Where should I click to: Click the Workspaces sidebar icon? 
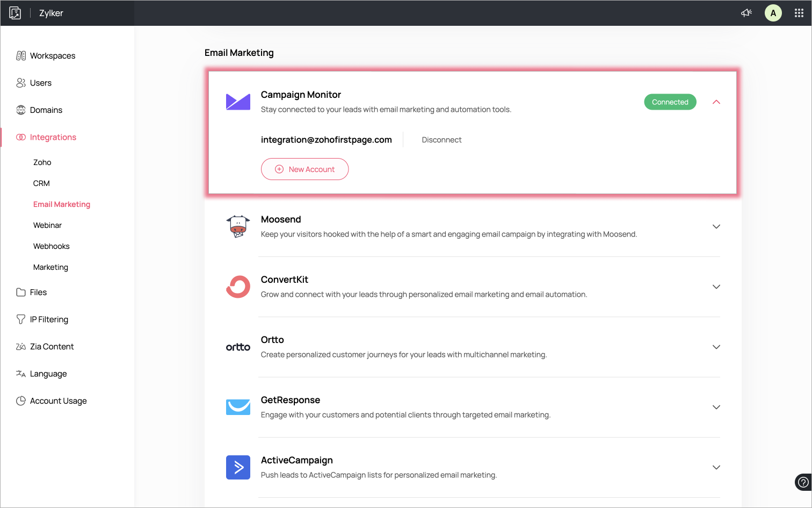click(21, 56)
